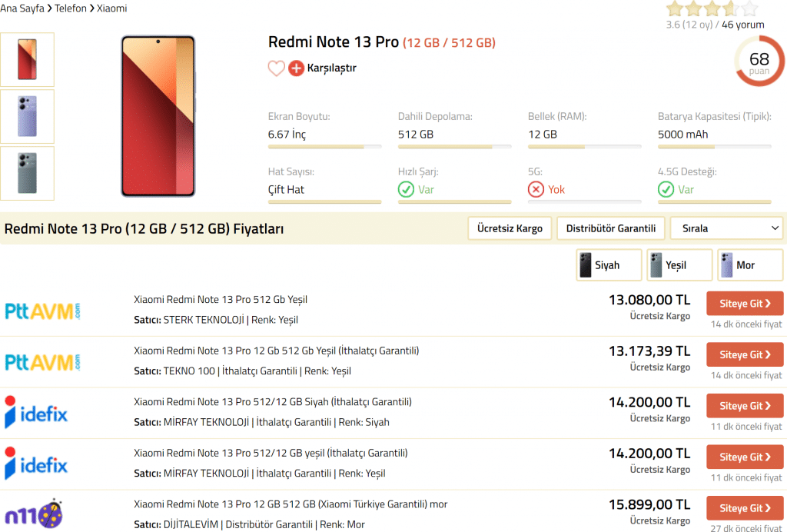Toggle the Distribütör Garantili filter
Image resolution: width=787 pixels, height=532 pixels.
[610, 228]
